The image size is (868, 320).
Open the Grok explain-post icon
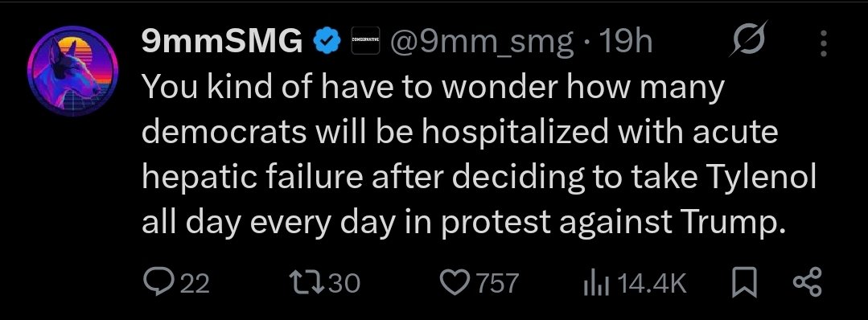pos(748,39)
